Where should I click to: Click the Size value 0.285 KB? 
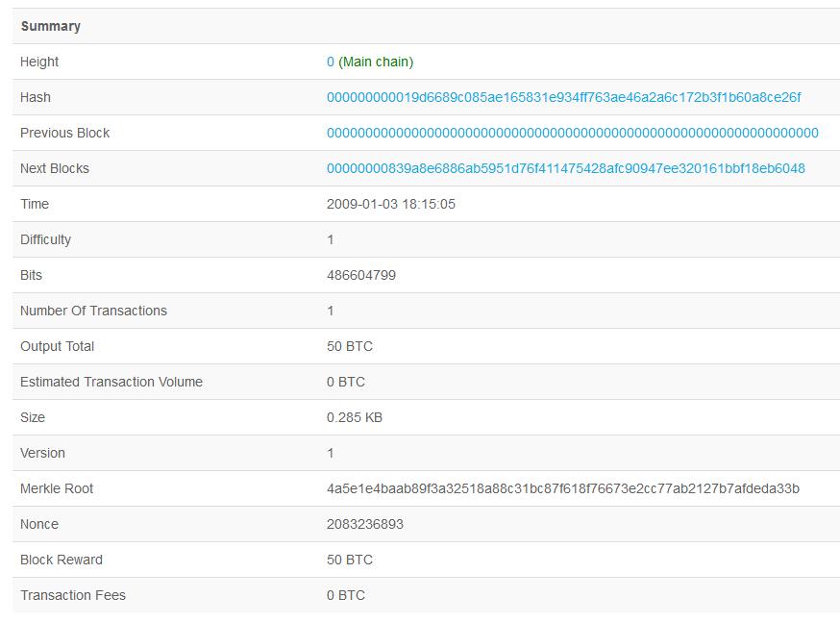pyautogui.click(x=355, y=417)
